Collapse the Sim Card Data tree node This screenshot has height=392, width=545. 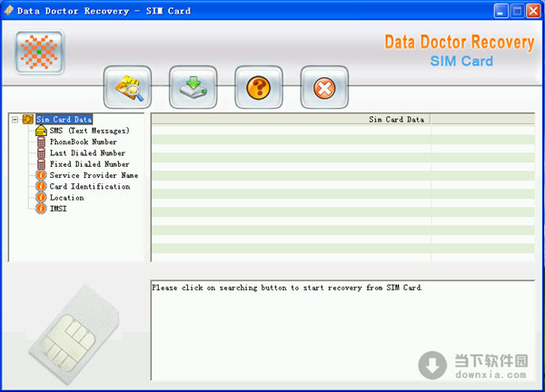[15, 120]
